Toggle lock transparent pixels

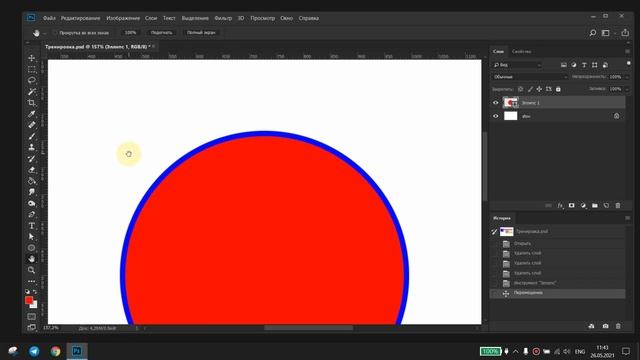(520, 89)
